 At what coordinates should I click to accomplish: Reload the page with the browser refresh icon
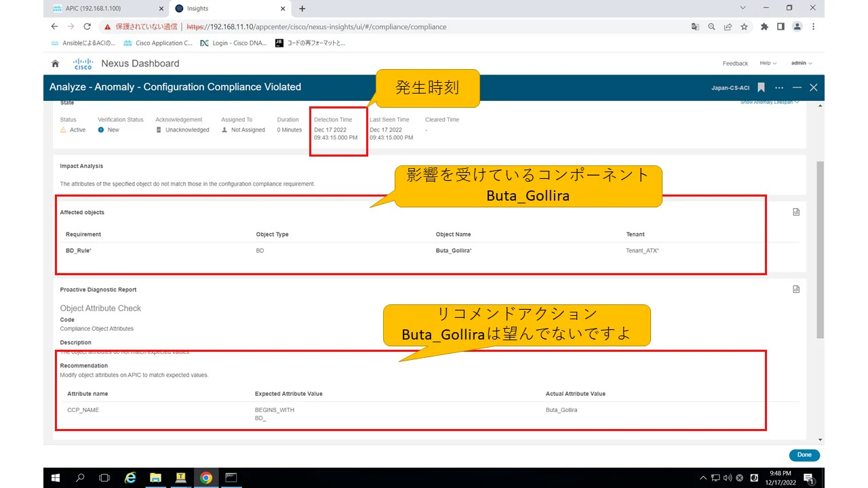point(87,26)
